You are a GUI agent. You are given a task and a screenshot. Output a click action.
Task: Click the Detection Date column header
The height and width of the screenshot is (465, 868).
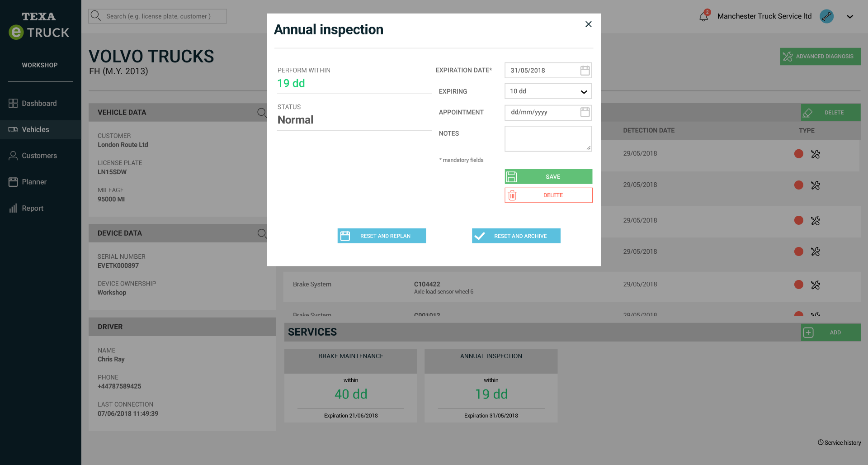point(649,130)
